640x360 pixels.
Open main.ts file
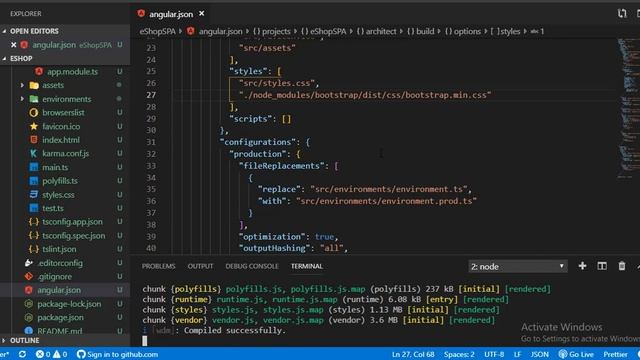[55, 167]
